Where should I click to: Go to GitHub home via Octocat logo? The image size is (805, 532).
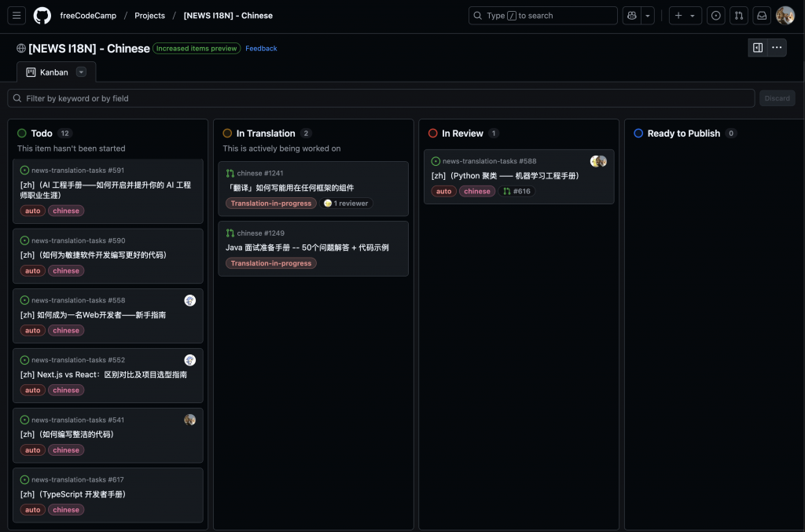42,16
